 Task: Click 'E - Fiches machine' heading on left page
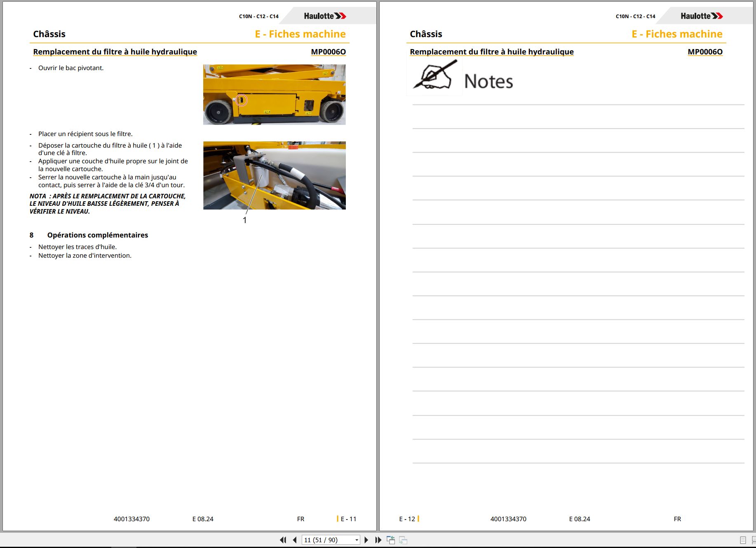(300, 34)
